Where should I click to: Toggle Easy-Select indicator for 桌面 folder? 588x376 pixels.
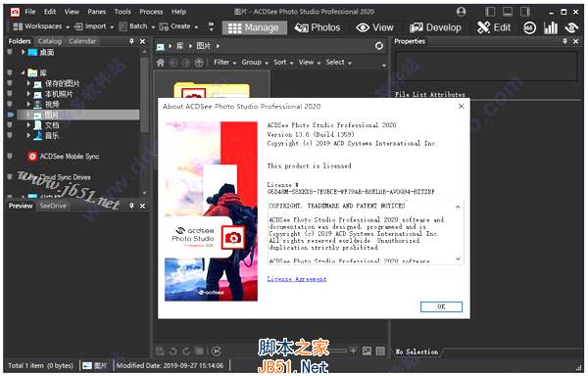tap(10, 52)
